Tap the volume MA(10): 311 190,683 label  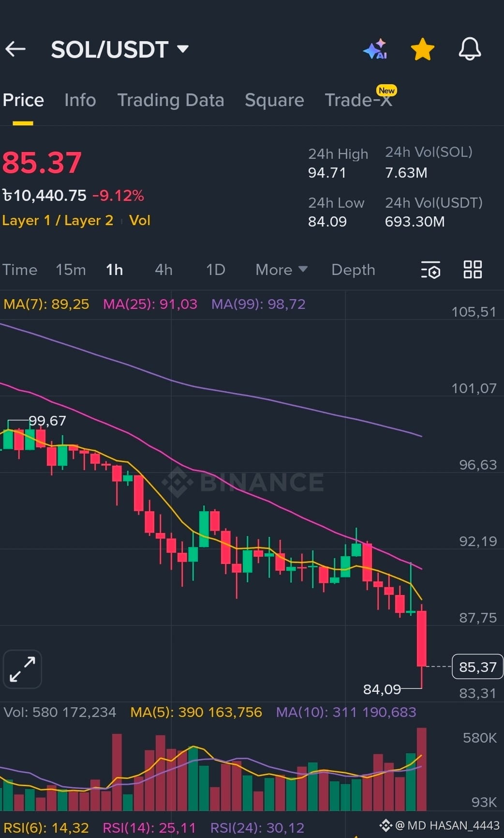346,712
